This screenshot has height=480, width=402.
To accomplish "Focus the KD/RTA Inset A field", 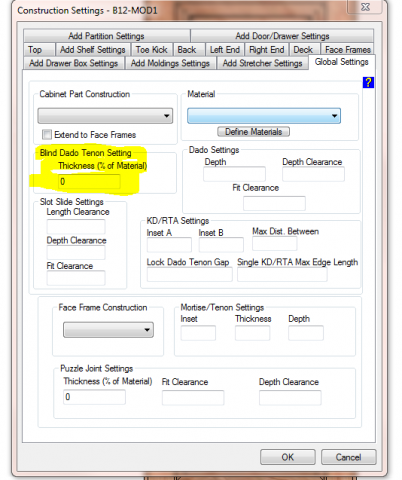I will click(x=169, y=245).
